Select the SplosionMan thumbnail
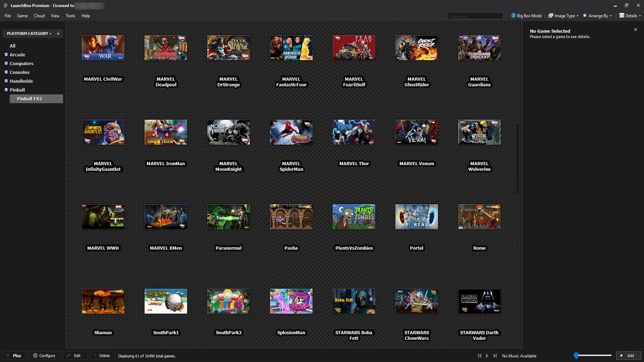 point(291,301)
